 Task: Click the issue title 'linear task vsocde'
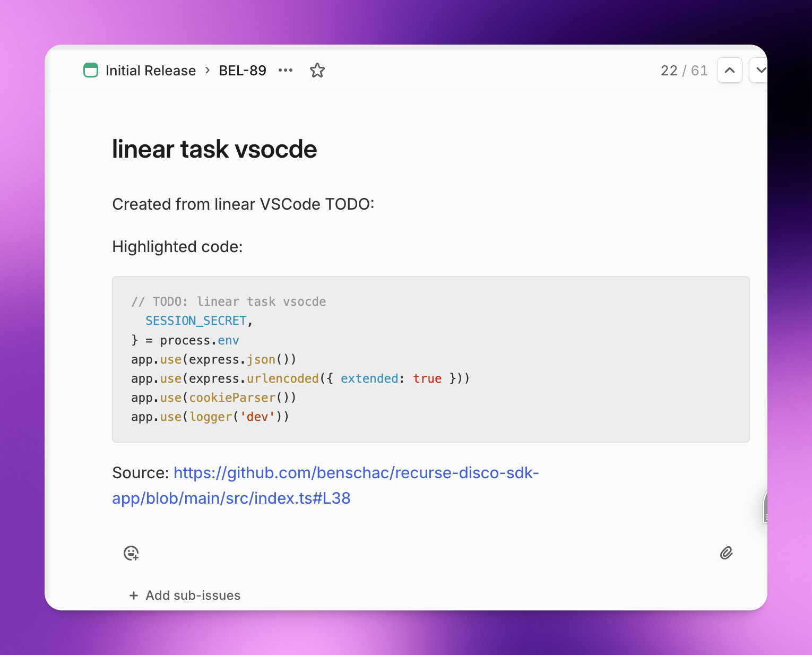(214, 149)
